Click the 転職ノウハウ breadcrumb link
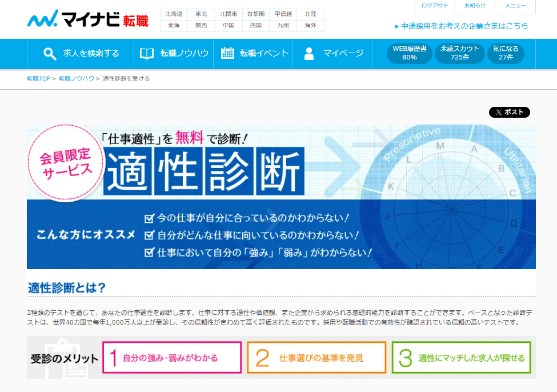Image resolution: width=557 pixels, height=392 pixels. tap(77, 78)
